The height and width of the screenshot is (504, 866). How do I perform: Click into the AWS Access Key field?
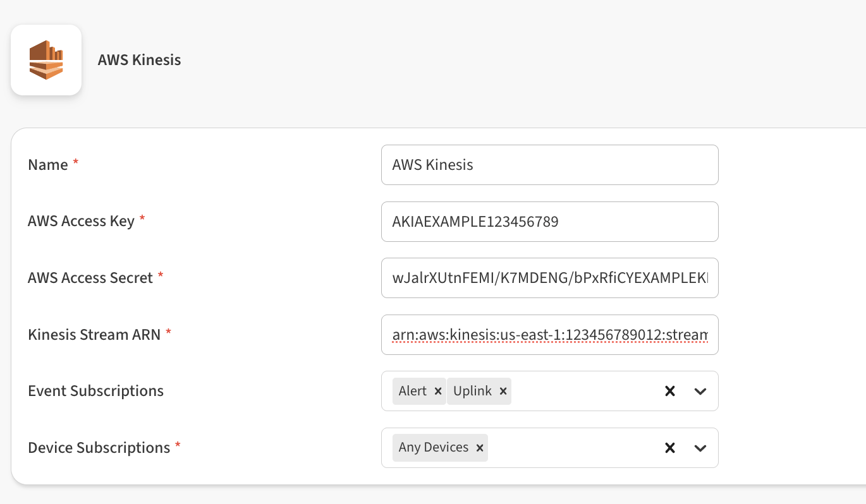(x=549, y=222)
